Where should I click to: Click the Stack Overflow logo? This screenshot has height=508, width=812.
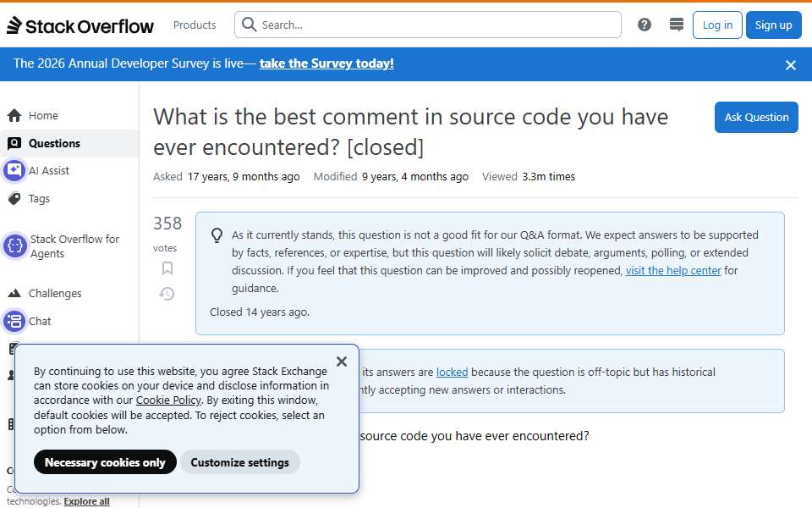coord(80,25)
